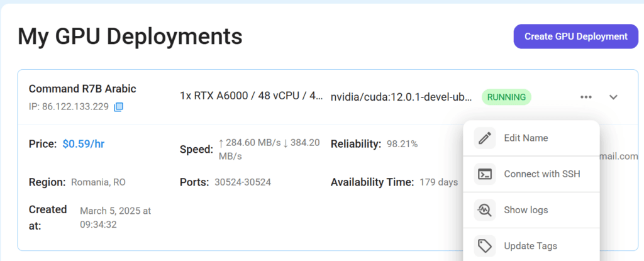The width and height of the screenshot is (644, 261).
Task: Click the $0.59/hr price link
Action: (84, 144)
